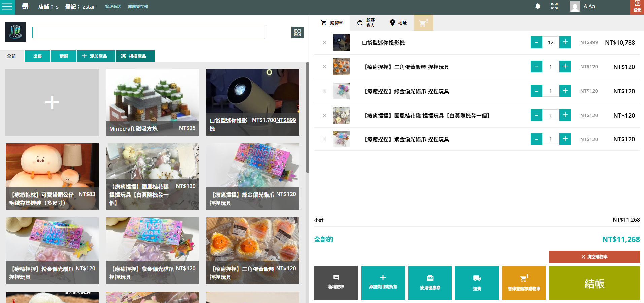
Task: Click 清空購物車 button
Action: (595, 257)
